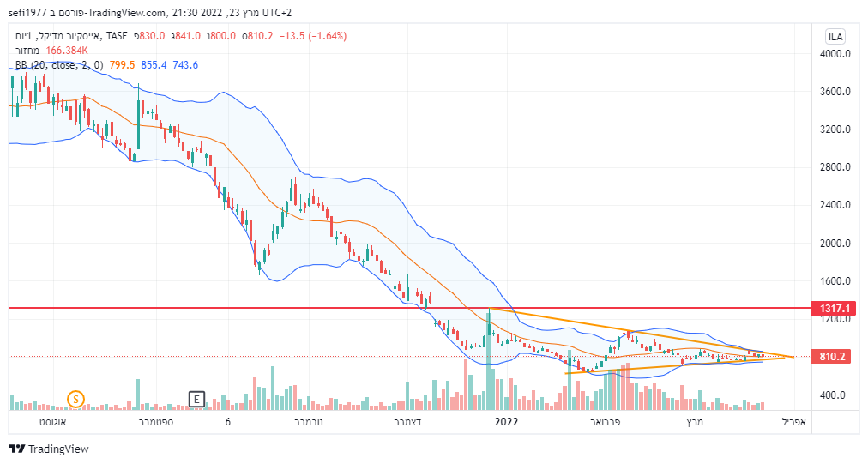Click the E earnings marker
Viewport: 868px width, 464px height.
point(196,399)
